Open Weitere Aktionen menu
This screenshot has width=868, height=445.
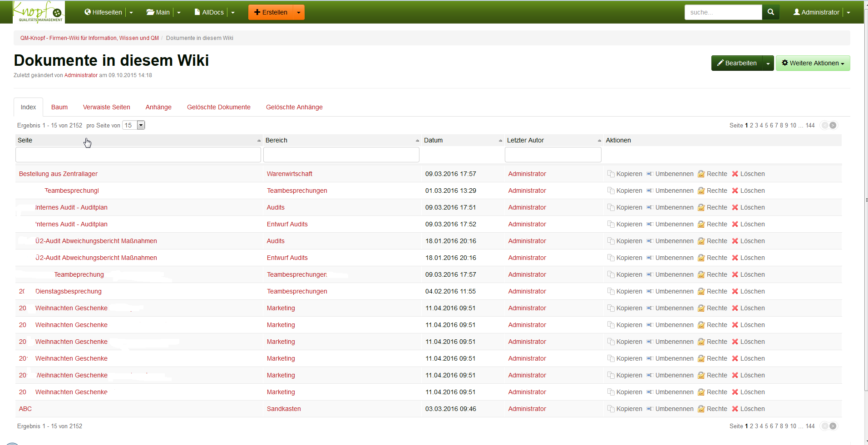[x=813, y=63]
